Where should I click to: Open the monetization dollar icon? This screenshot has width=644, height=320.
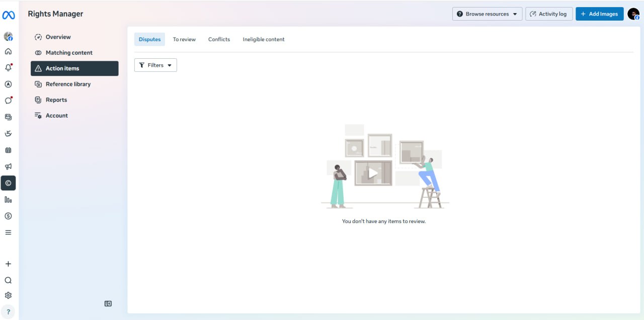point(8,216)
